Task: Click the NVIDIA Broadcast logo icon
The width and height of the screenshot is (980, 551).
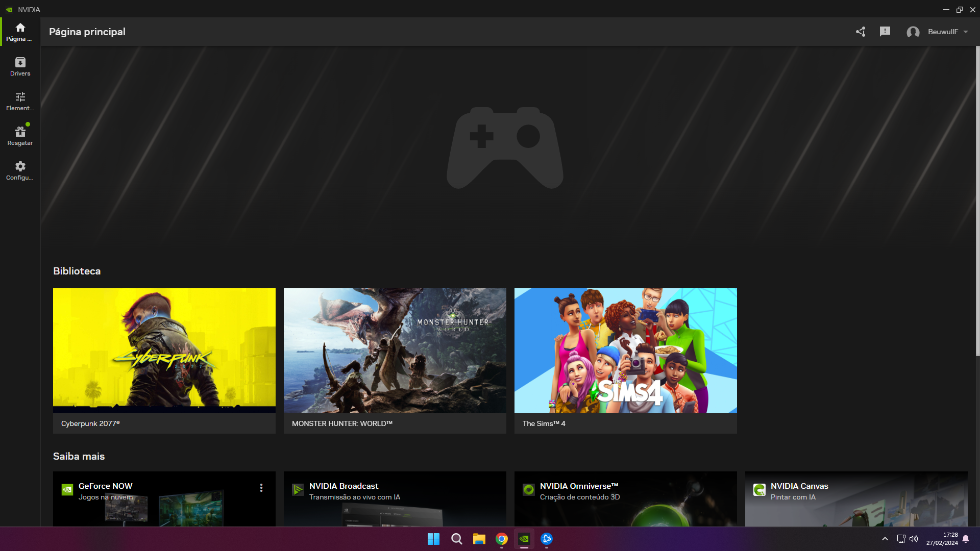Action: tap(298, 490)
